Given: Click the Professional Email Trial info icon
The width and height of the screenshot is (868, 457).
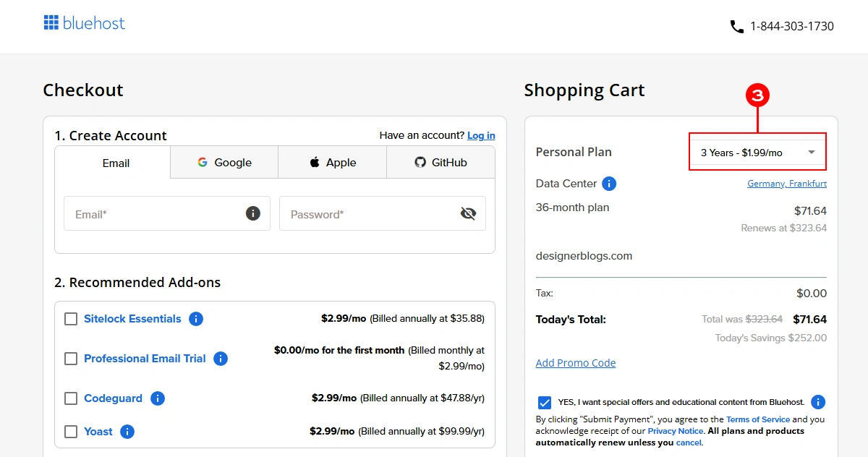Looking at the screenshot, I should [221, 358].
